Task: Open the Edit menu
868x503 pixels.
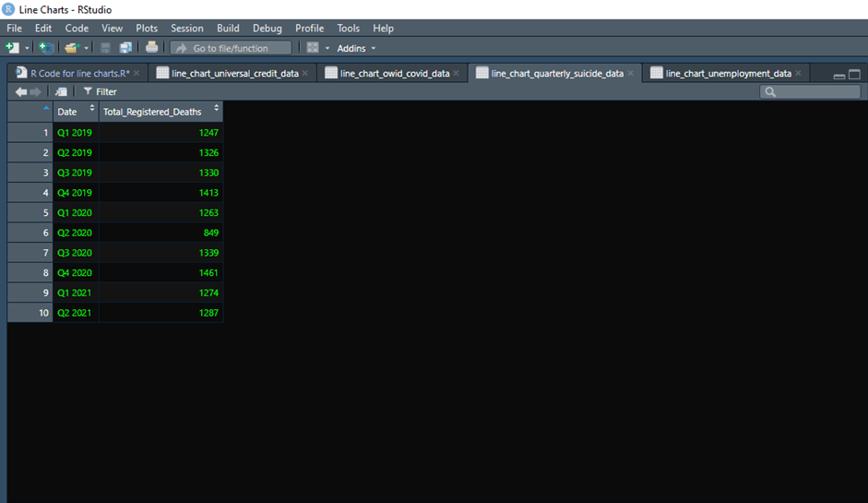Action: tap(43, 29)
